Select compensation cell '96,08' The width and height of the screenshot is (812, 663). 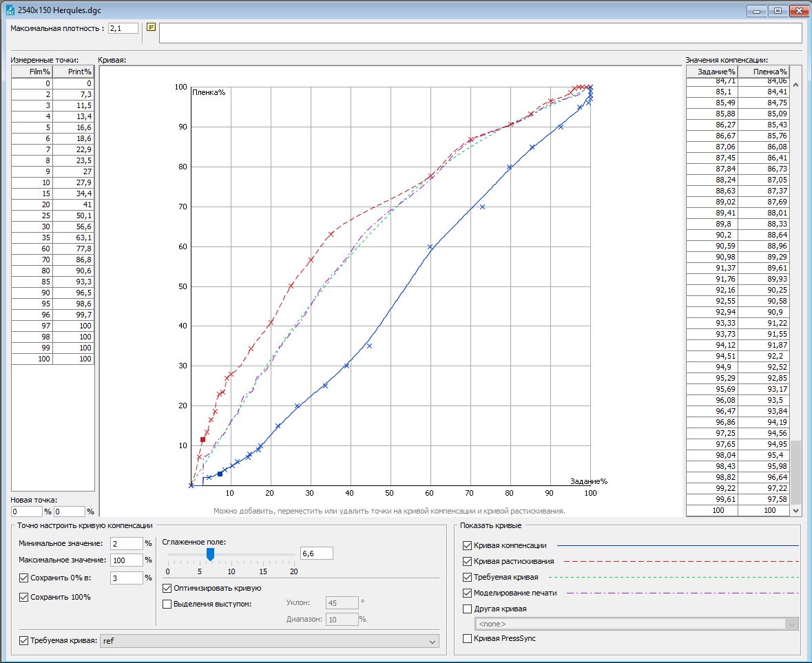click(712, 400)
